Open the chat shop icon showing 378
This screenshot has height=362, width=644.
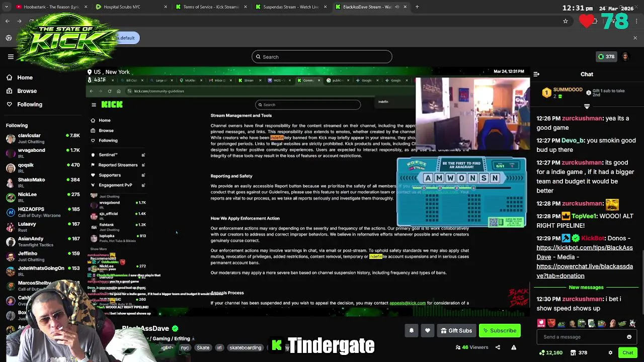579,352
